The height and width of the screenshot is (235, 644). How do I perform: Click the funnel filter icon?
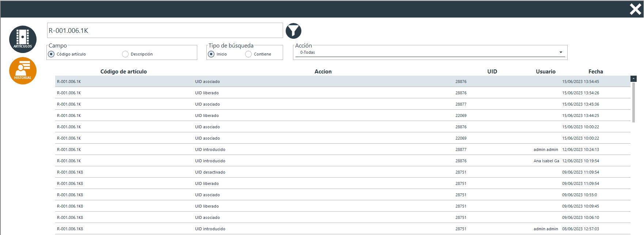pos(293,31)
